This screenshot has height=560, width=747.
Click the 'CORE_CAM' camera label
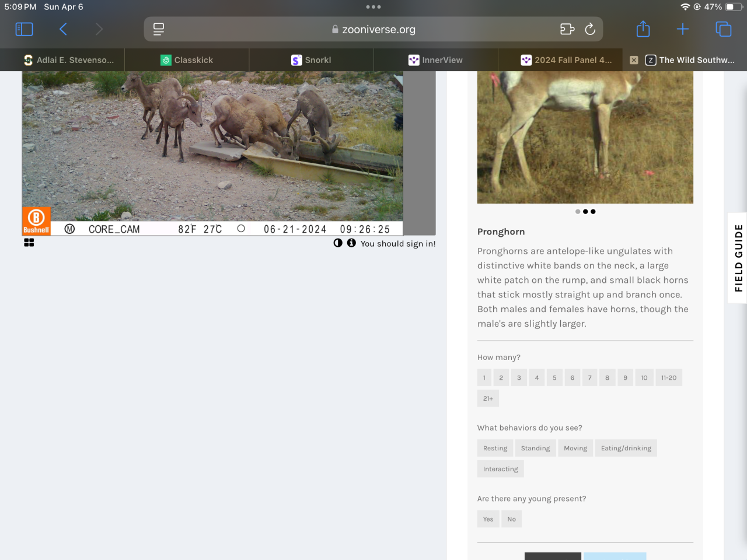(x=114, y=229)
